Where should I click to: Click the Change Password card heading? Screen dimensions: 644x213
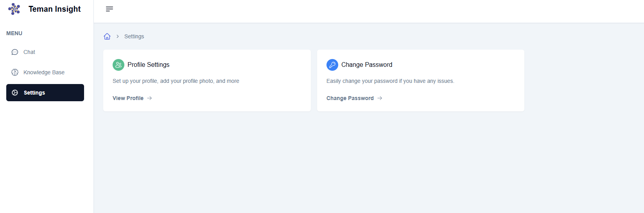367,65
